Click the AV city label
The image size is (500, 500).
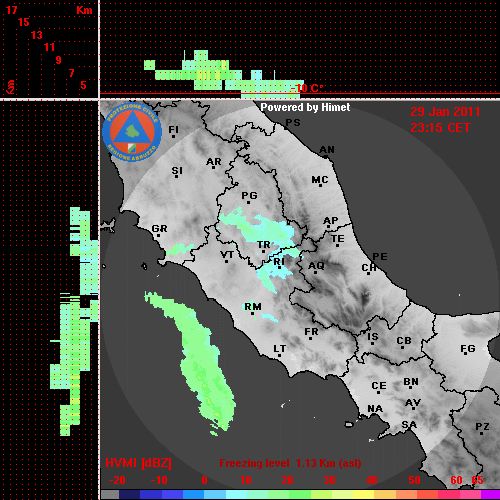pos(413,403)
